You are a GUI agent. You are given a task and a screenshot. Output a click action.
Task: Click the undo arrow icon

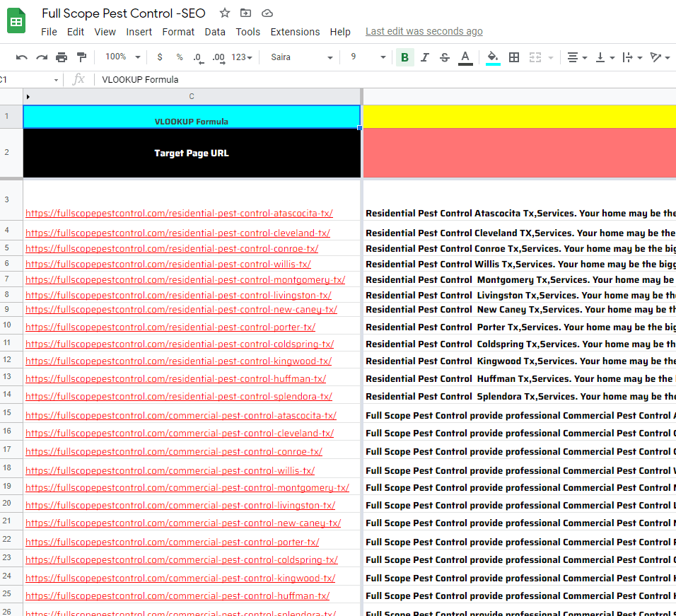coord(22,57)
